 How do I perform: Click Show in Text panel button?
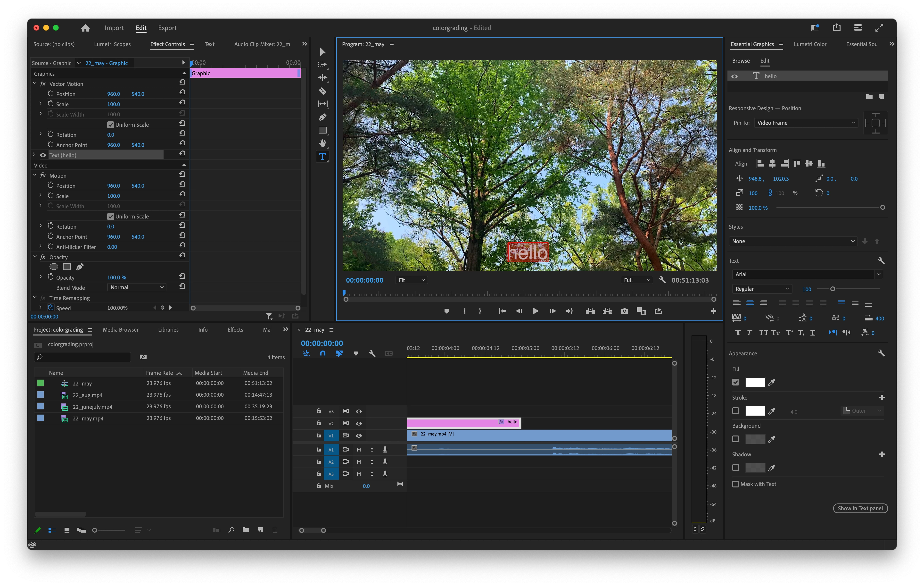click(860, 508)
